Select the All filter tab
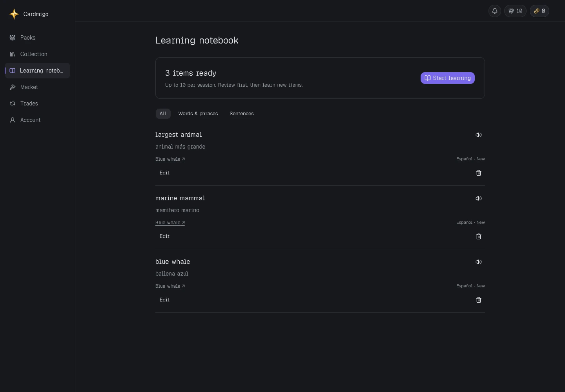 coord(163,114)
